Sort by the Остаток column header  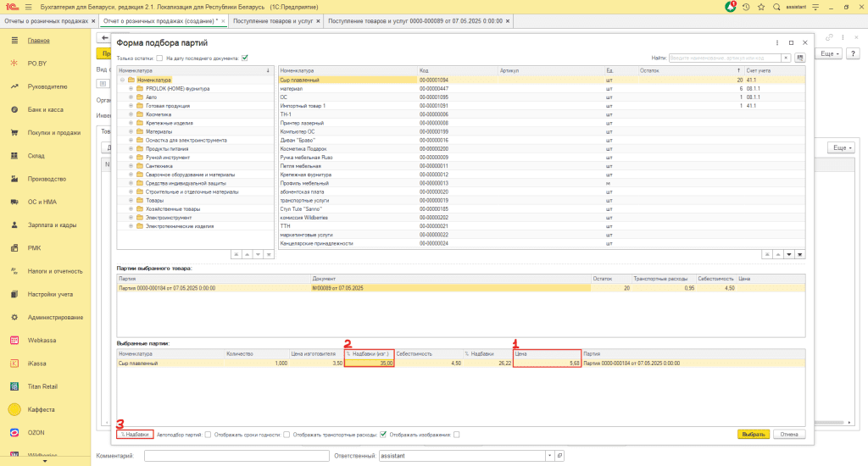tap(690, 71)
